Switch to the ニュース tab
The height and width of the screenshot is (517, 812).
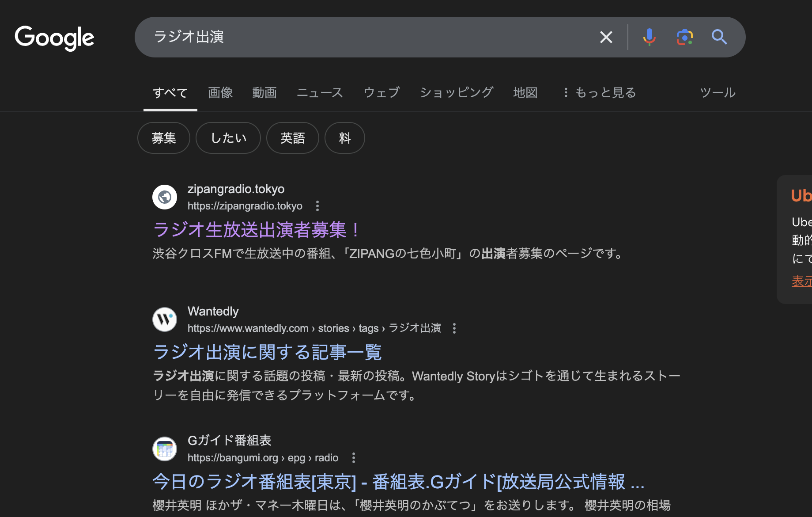[x=320, y=92]
